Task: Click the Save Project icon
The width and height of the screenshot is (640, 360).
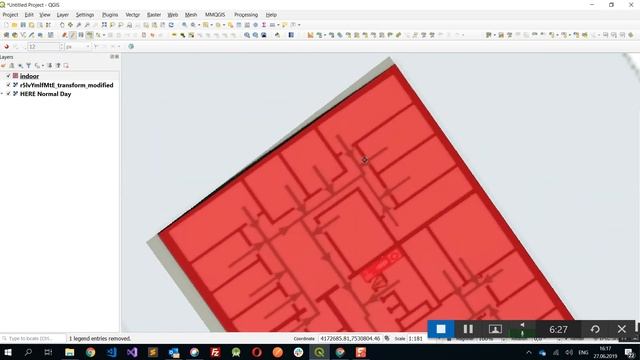Action: click(23, 25)
